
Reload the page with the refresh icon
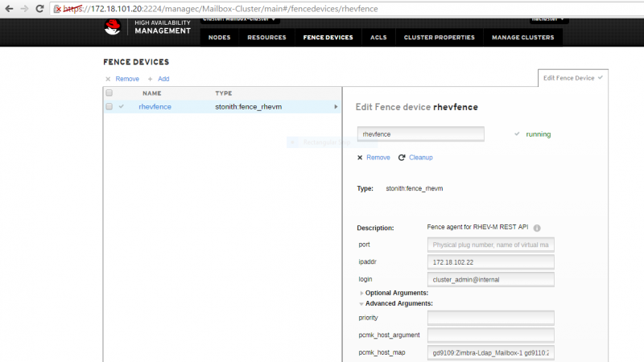(39, 9)
